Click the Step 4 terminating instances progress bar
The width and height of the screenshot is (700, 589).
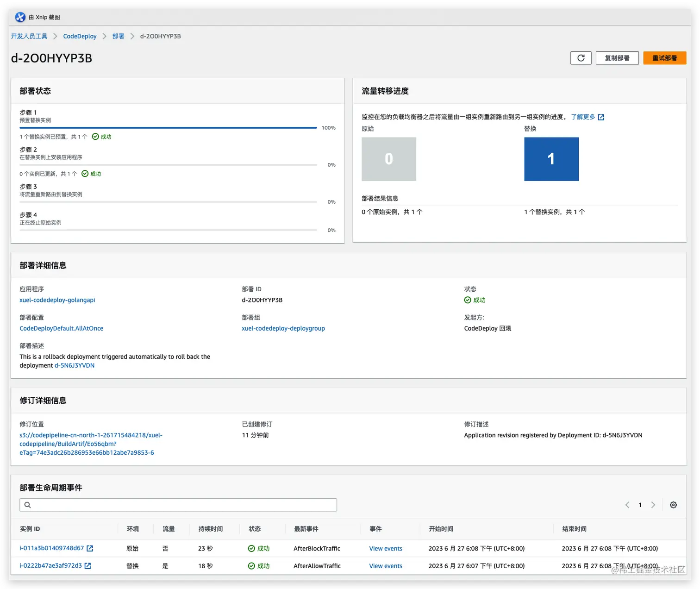pyautogui.click(x=168, y=230)
